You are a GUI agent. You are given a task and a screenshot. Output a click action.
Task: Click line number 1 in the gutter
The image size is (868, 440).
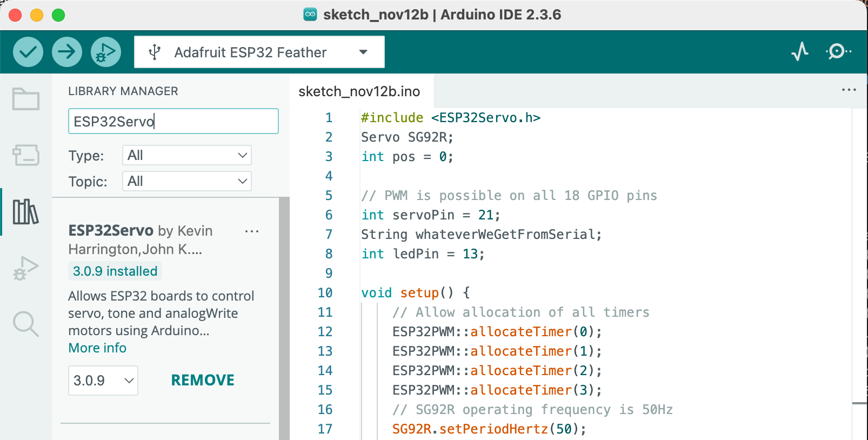(x=329, y=118)
